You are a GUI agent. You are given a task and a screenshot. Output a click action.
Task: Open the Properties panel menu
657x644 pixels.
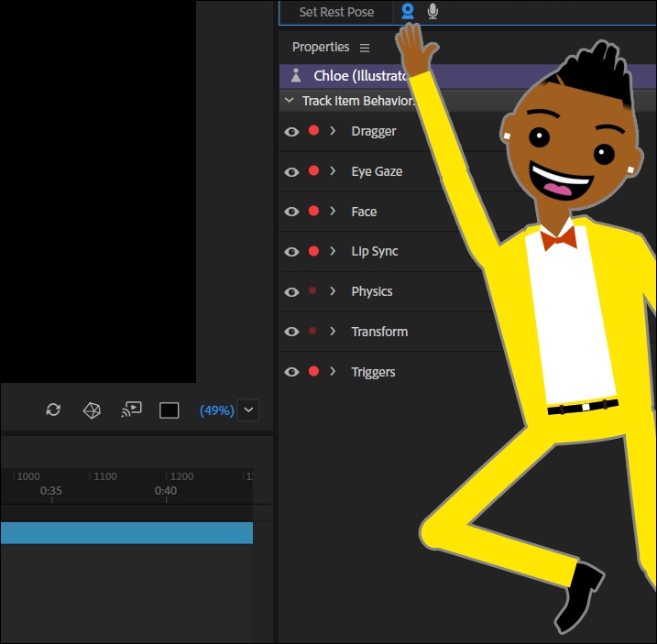(365, 48)
